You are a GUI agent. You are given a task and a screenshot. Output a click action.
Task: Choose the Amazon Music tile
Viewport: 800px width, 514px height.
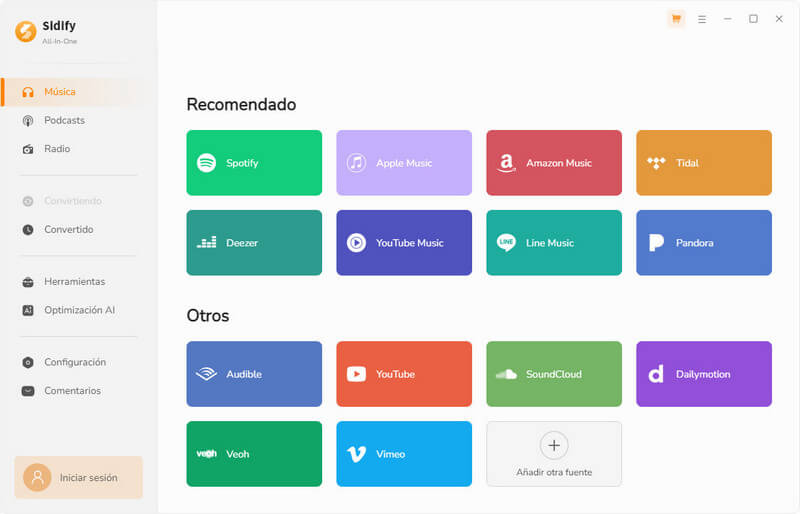pos(554,163)
